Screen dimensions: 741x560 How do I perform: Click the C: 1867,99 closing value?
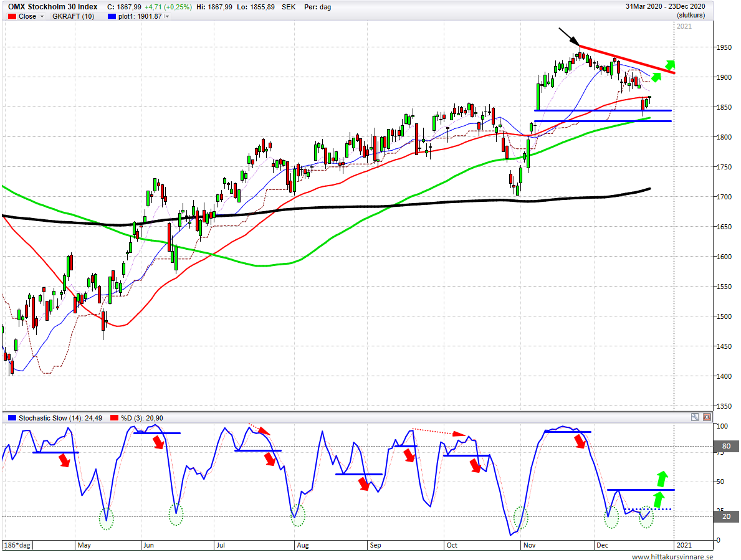click(124, 7)
